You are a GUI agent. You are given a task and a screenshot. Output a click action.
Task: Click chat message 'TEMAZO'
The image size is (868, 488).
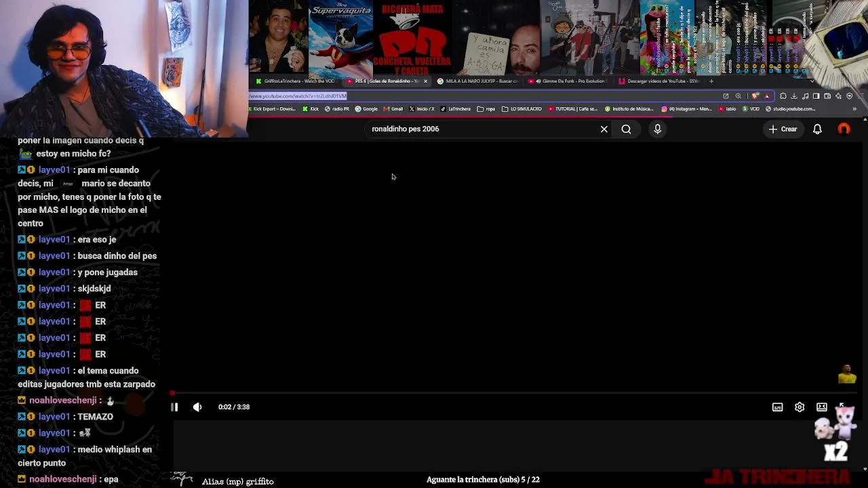(x=95, y=417)
